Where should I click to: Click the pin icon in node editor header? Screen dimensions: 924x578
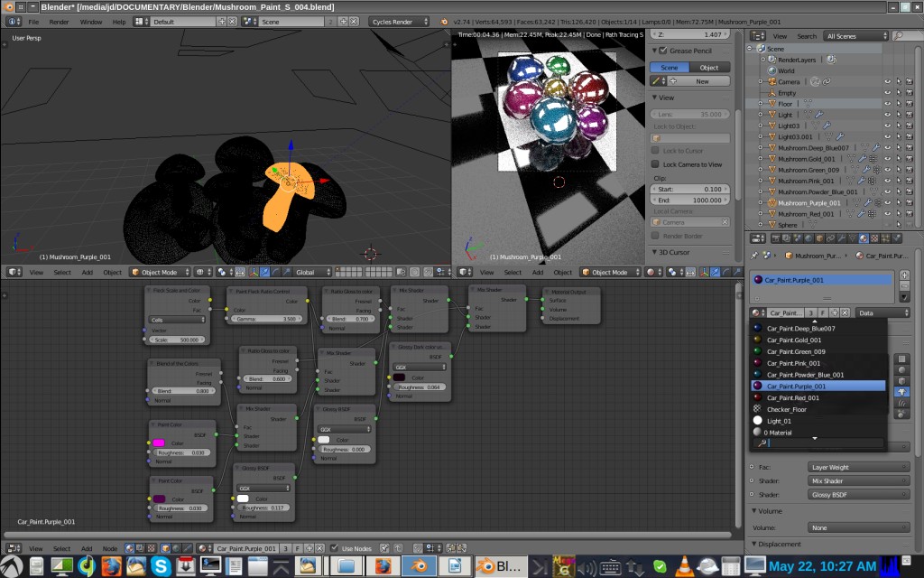pyautogui.click(x=383, y=549)
